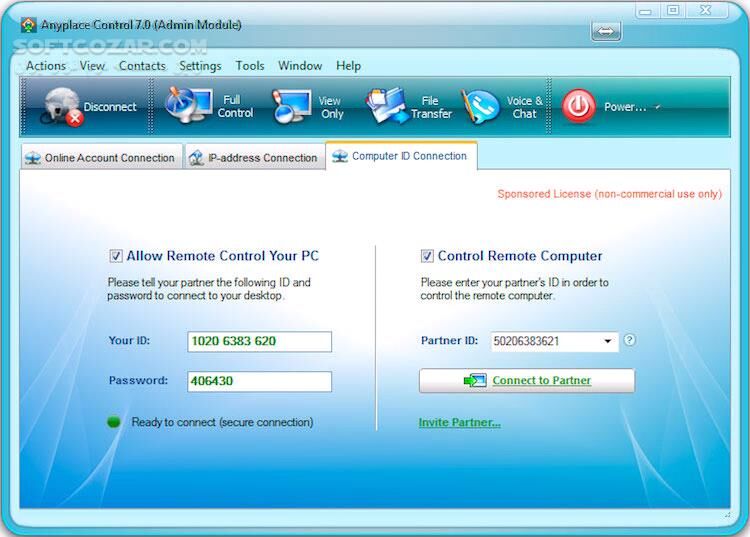Switch to Online Account Connection tab
The width and height of the screenshot is (750, 537).
pyautogui.click(x=101, y=157)
